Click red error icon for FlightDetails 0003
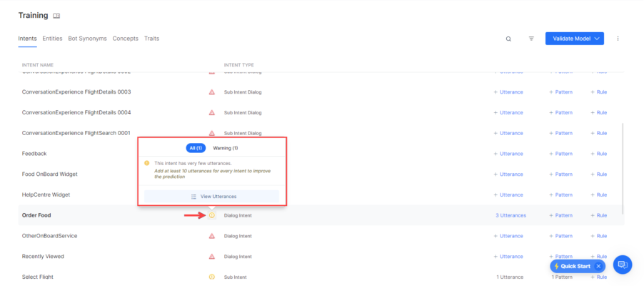644x286 pixels. click(x=211, y=92)
